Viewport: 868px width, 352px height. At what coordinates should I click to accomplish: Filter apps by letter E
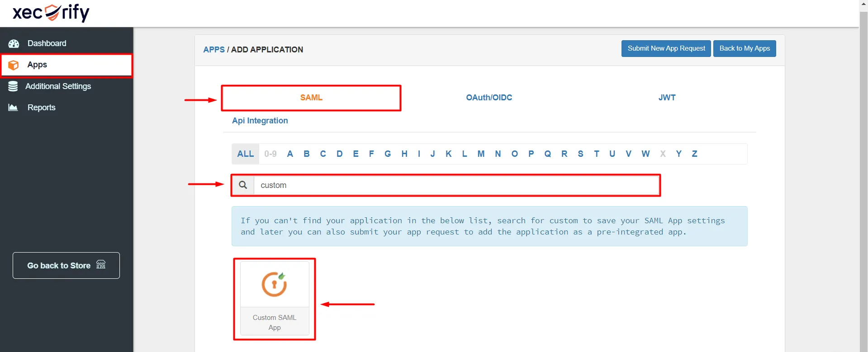coord(356,154)
